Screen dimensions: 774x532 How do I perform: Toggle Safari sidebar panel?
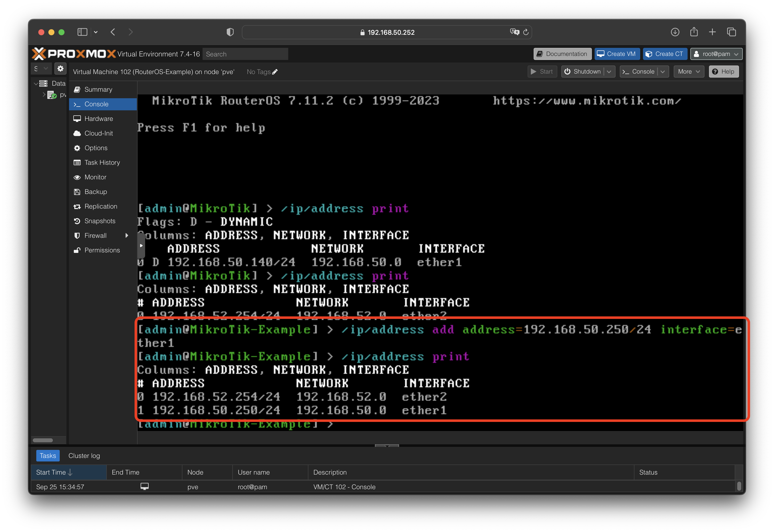coord(82,32)
